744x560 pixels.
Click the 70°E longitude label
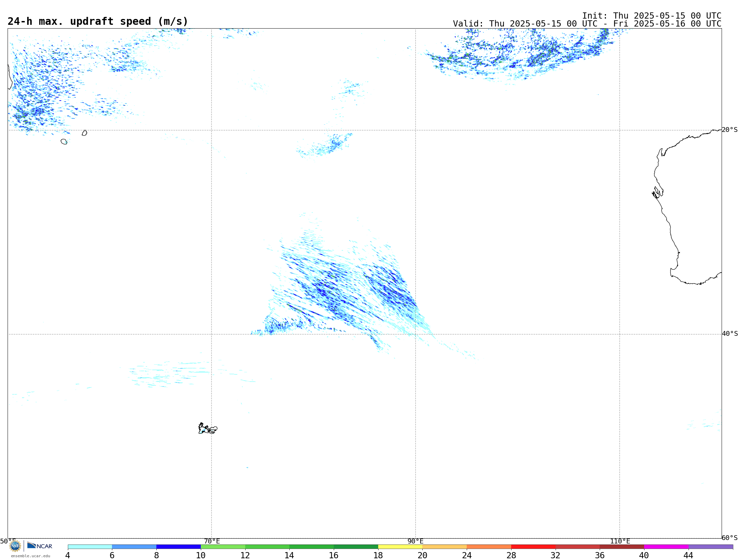click(x=212, y=541)
